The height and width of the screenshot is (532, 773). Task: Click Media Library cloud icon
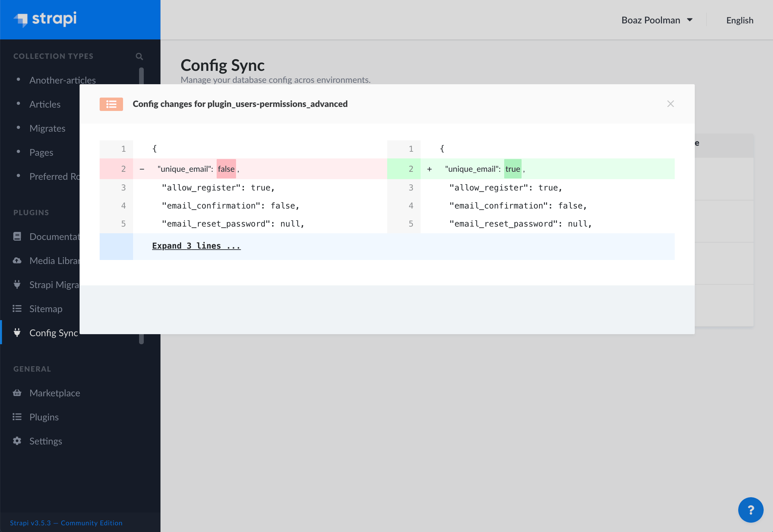coord(17,261)
